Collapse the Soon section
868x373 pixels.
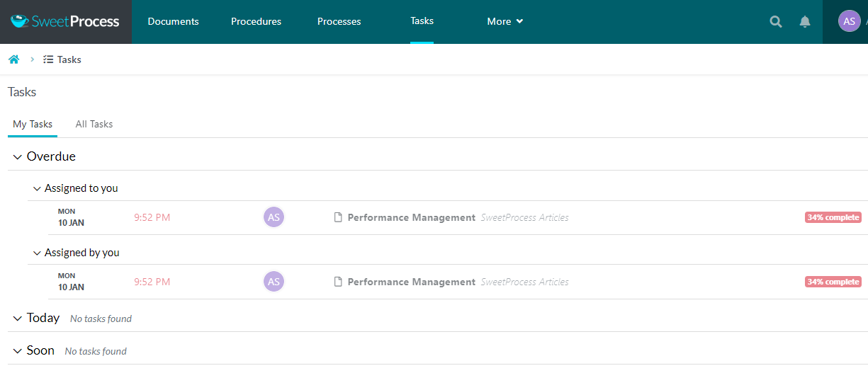point(18,351)
